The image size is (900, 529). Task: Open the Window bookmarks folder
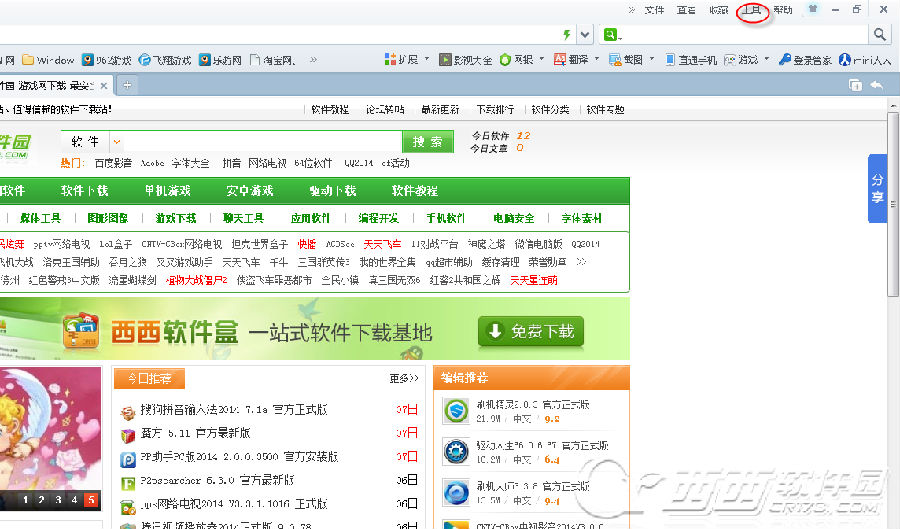click(48, 60)
